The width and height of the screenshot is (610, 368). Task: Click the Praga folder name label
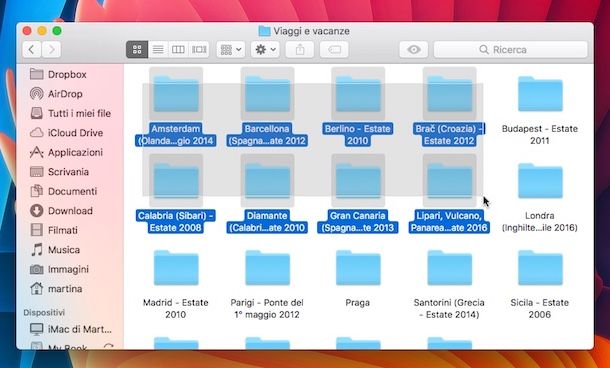(x=358, y=303)
